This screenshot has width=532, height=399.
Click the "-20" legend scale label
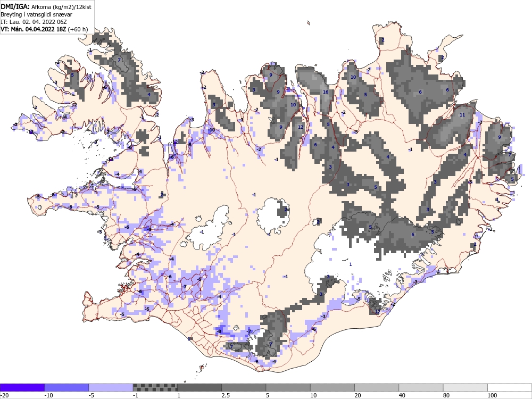(4, 396)
